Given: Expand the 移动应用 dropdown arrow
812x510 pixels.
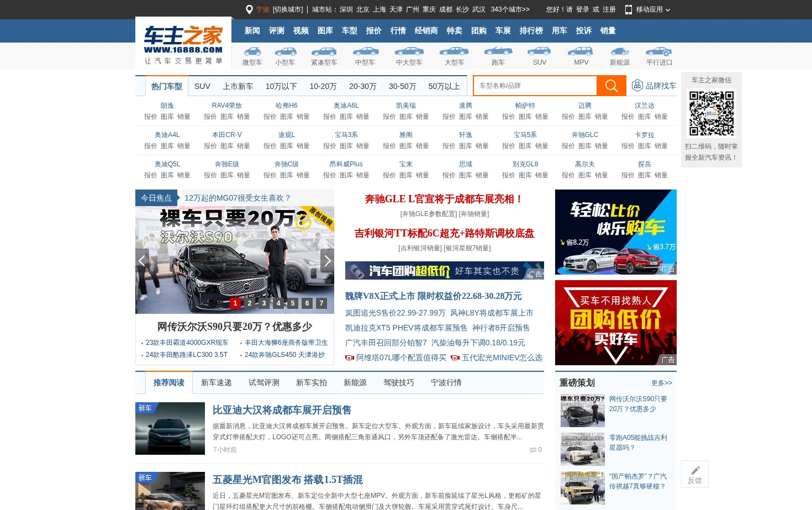Looking at the screenshot, I should tap(668, 10).
